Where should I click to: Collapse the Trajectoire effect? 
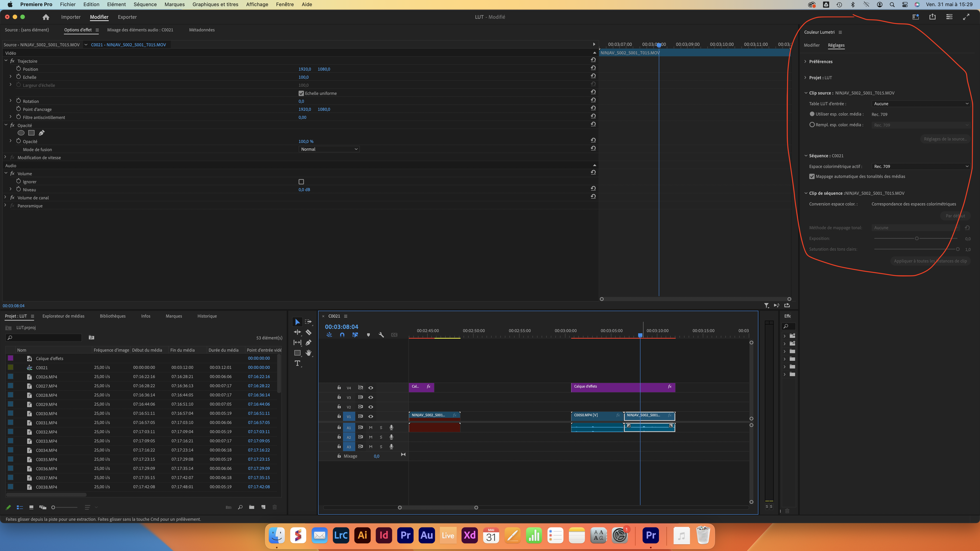coord(6,60)
